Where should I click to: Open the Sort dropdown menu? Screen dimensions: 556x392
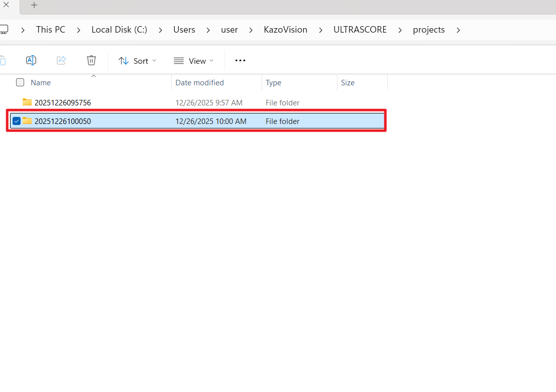pos(137,61)
